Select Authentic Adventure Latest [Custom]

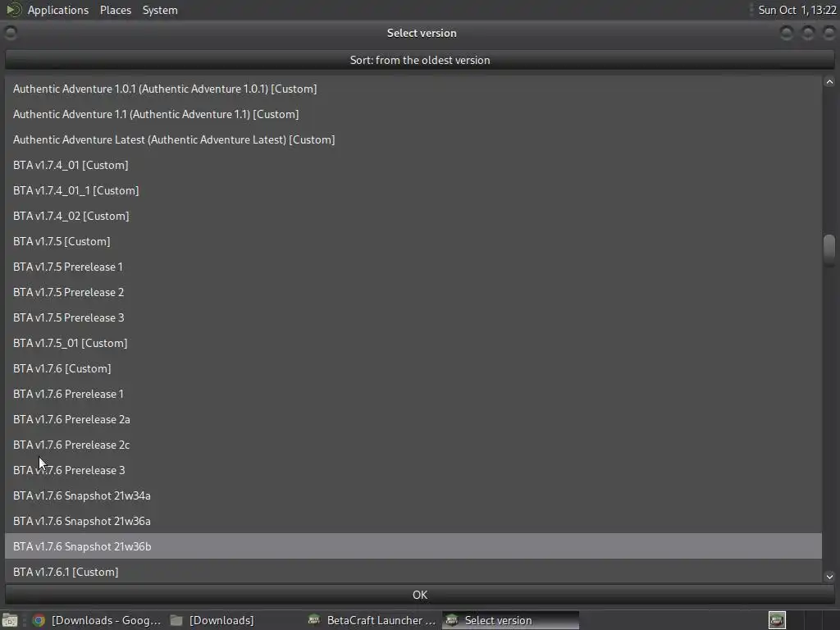[413, 139]
